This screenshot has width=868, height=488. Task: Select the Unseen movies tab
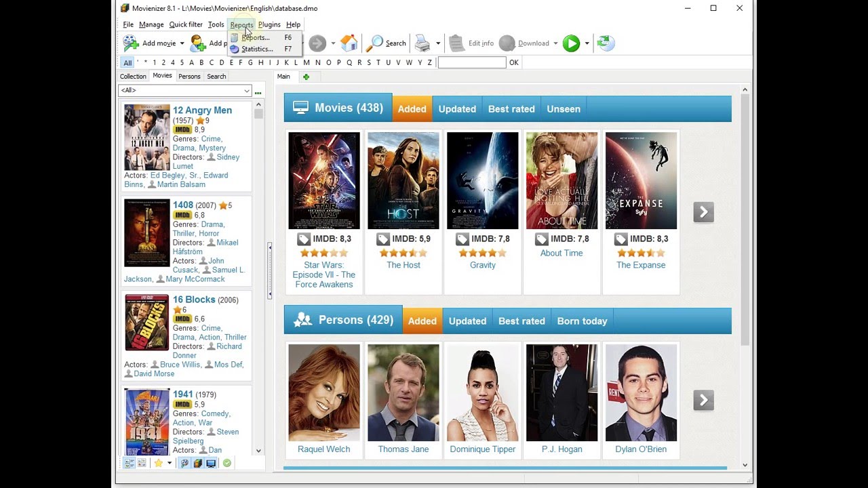[x=564, y=109]
